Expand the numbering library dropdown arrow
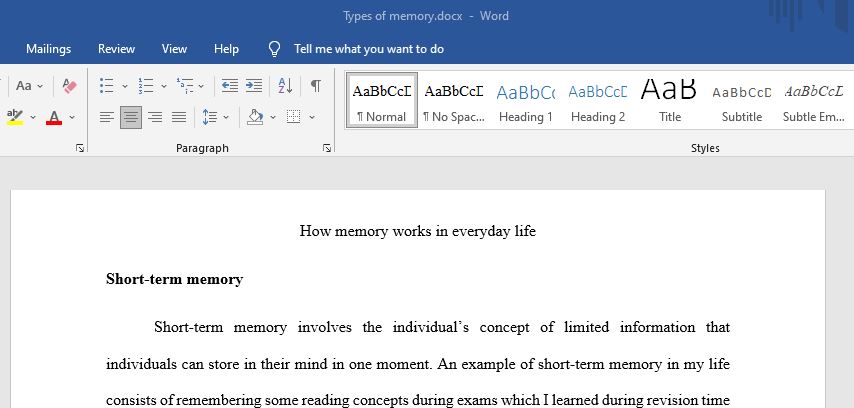 tap(163, 86)
